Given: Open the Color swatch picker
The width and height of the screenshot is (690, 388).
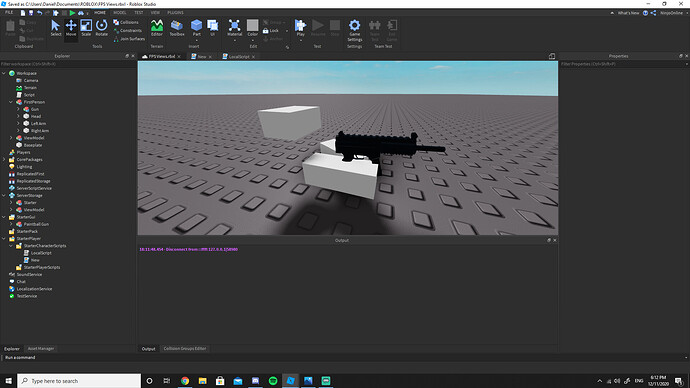Looking at the screenshot, I should tap(253, 28).
